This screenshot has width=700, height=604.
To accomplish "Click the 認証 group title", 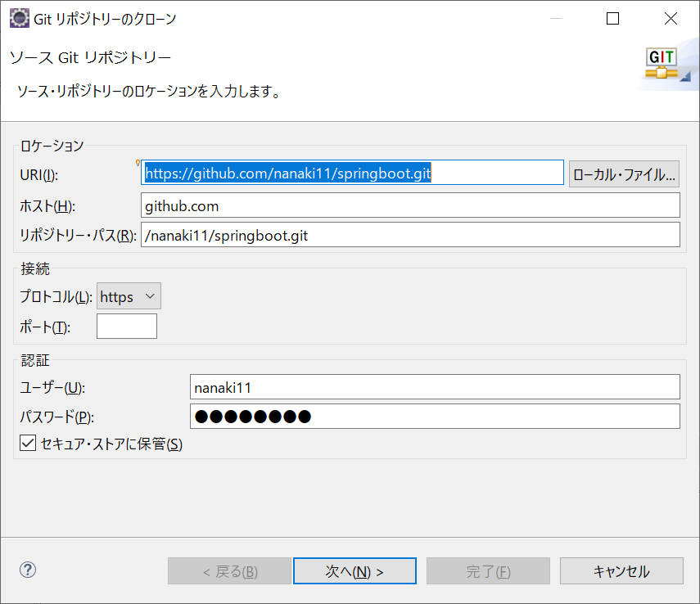I will [35, 360].
